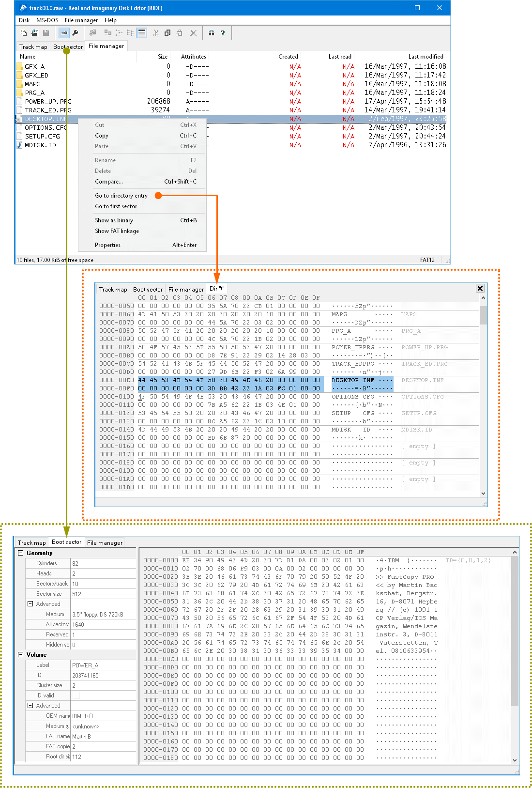Click the Open image toolbar icon
The width and height of the screenshot is (532, 788).
coord(35,33)
